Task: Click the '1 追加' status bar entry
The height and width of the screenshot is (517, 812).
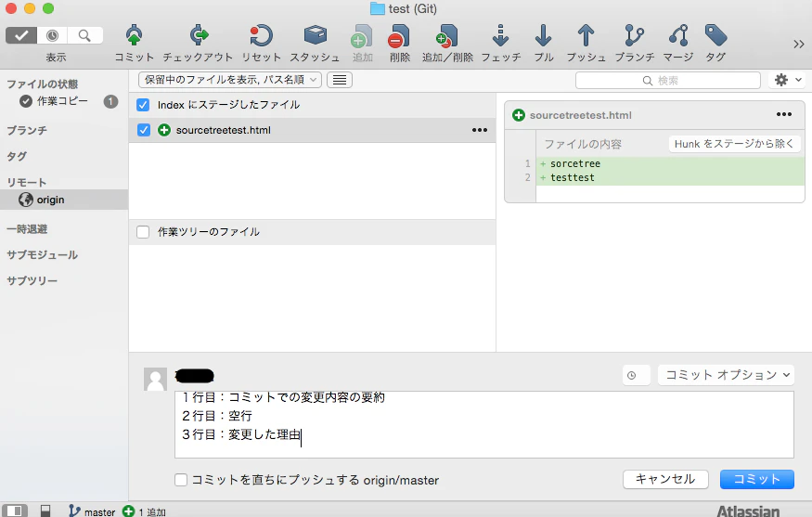Action: pyautogui.click(x=145, y=511)
